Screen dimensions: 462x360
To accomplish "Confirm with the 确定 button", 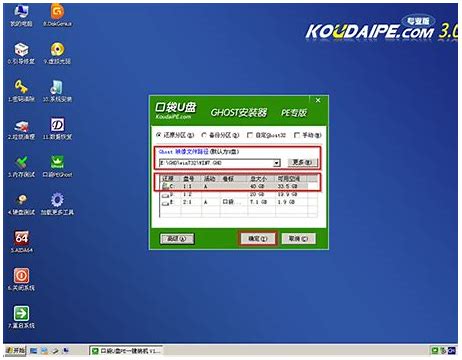I will [x=258, y=239].
